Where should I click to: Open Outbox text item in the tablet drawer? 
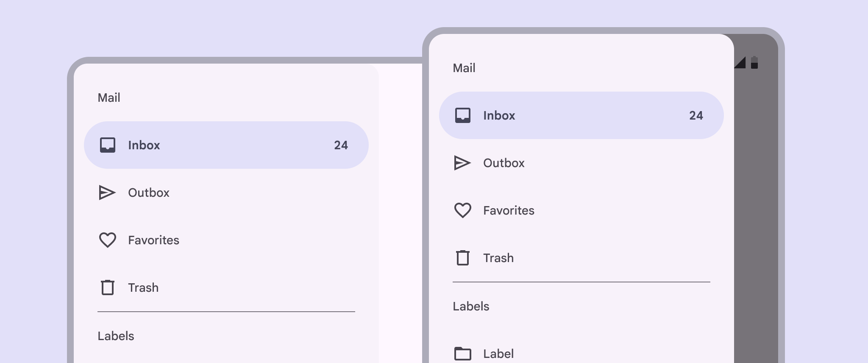[x=149, y=193]
